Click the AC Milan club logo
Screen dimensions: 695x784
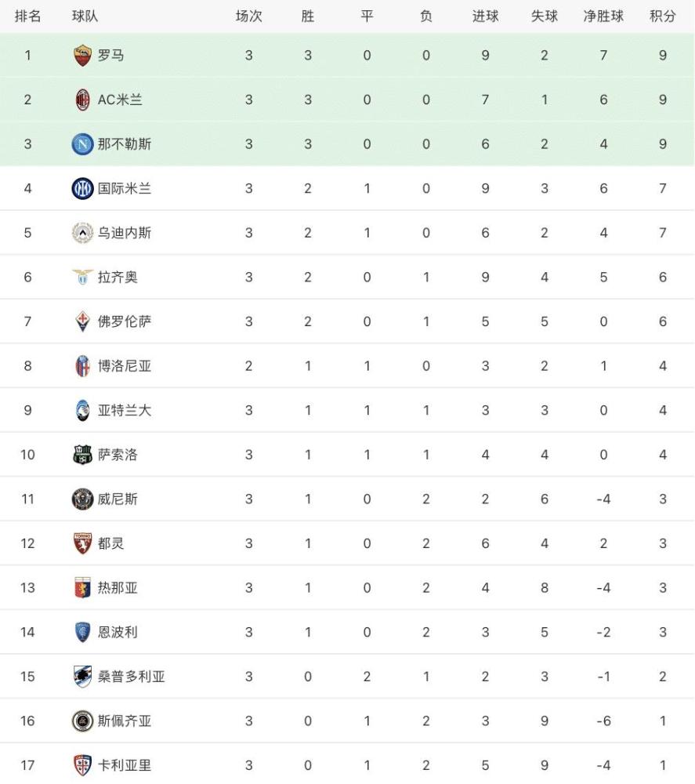click(82, 100)
